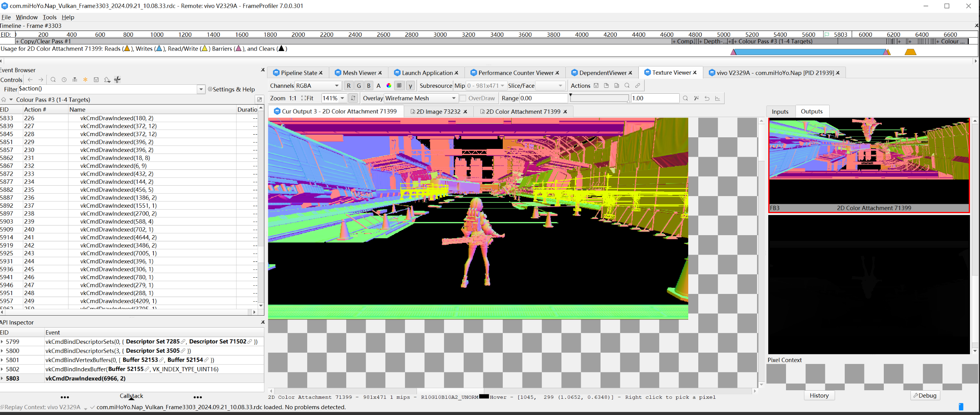Click the bookmark star icon in Event Browser controls
The width and height of the screenshot is (980, 415).
click(85, 80)
